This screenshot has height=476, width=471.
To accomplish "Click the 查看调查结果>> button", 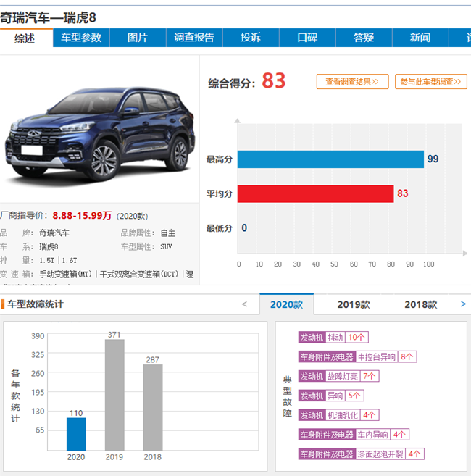I will 353,82.
